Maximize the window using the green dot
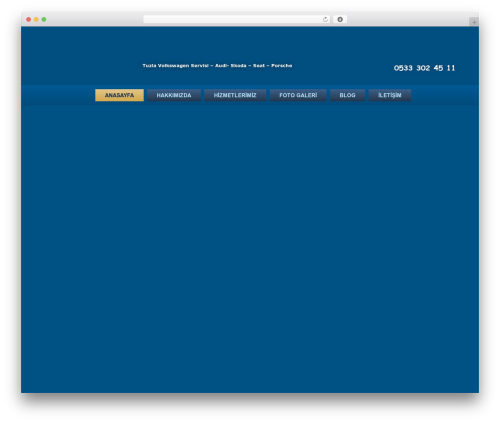The width and height of the screenshot is (500, 423). click(44, 19)
